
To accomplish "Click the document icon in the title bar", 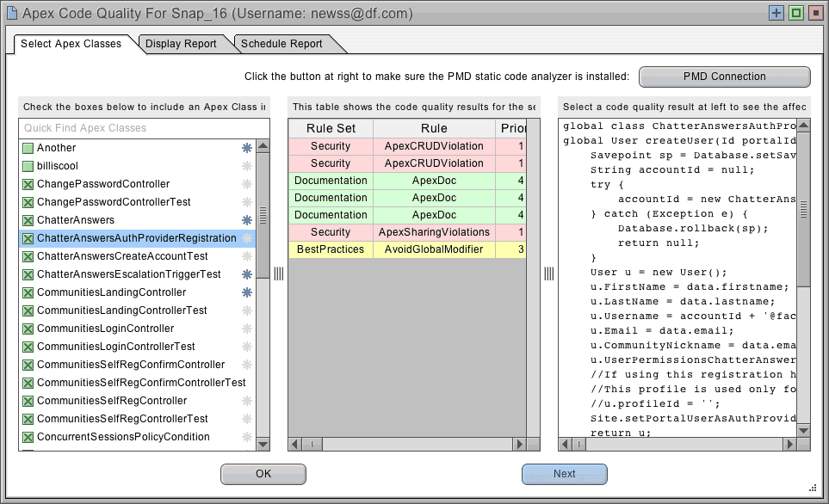I will pyautogui.click(x=12, y=13).
